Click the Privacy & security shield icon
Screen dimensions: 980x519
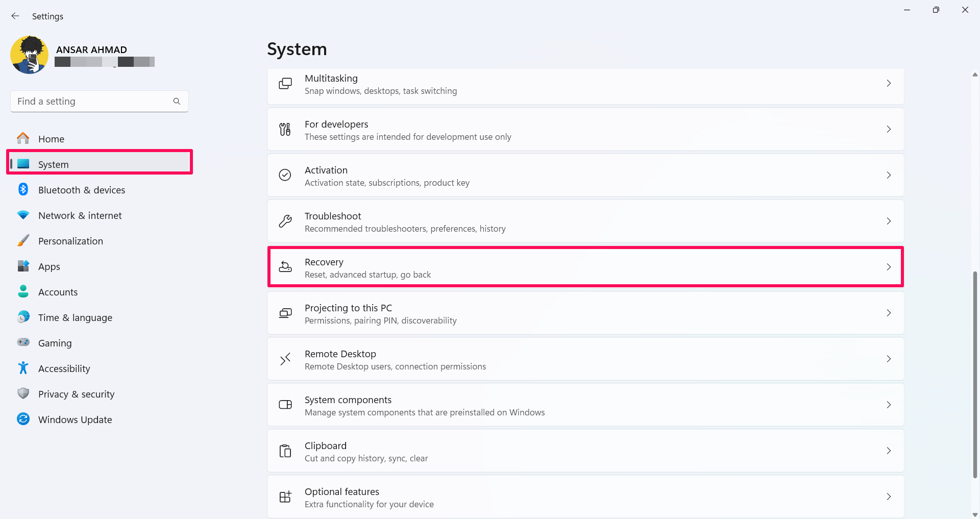(23, 393)
